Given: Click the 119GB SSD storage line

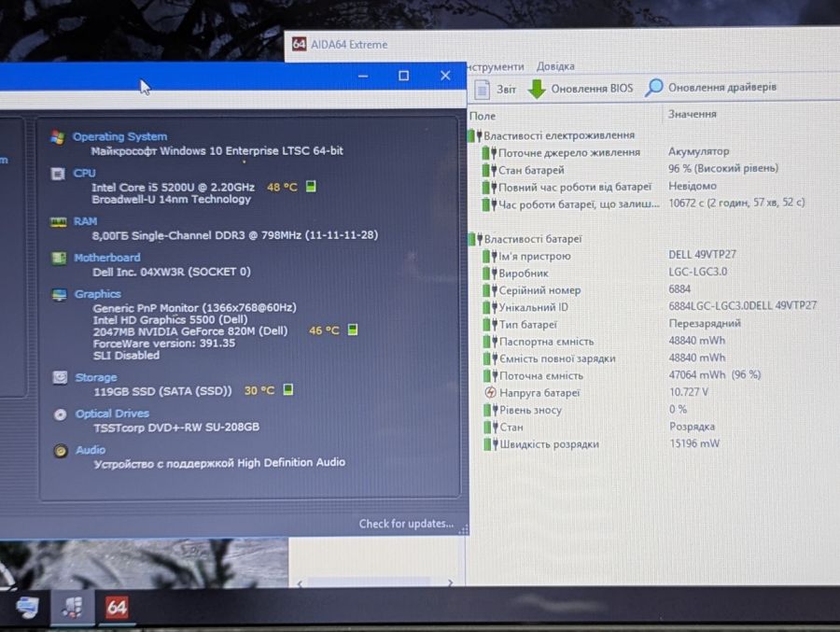Looking at the screenshot, I should pyautogui.click(x=162, y=391).
